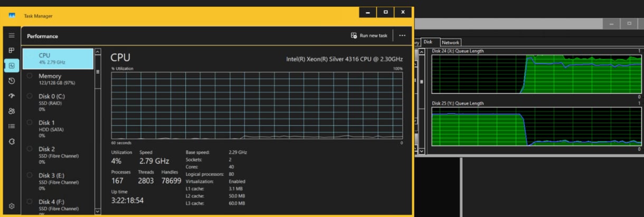Screen dimensions: 644x217
Task: Click the Handles value 78699
Action: [171, 181]
